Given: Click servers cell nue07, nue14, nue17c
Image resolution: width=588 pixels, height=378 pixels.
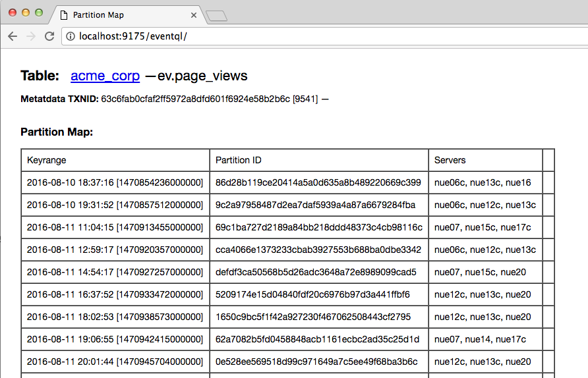Looking at the screenshot, I should pyautogui.click(x=486, y=339).
